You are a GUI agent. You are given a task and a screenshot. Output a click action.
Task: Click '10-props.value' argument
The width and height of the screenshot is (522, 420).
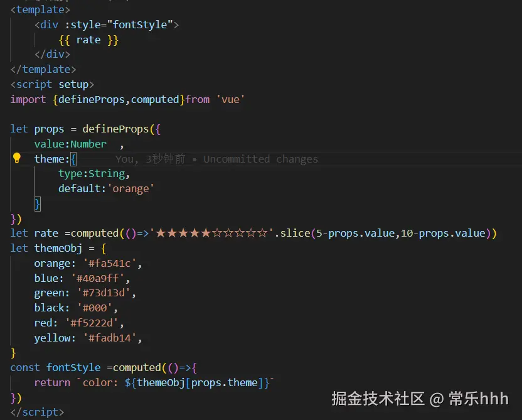click(443, 233)
